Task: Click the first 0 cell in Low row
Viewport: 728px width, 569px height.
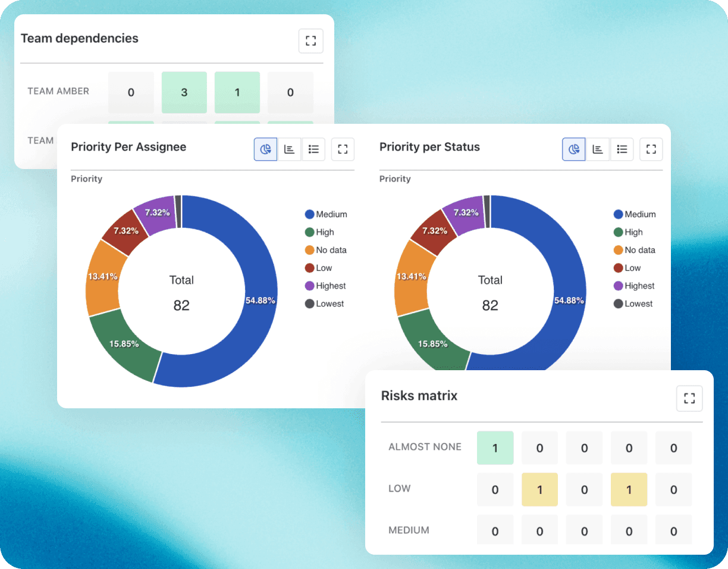Action: point(495,490)
